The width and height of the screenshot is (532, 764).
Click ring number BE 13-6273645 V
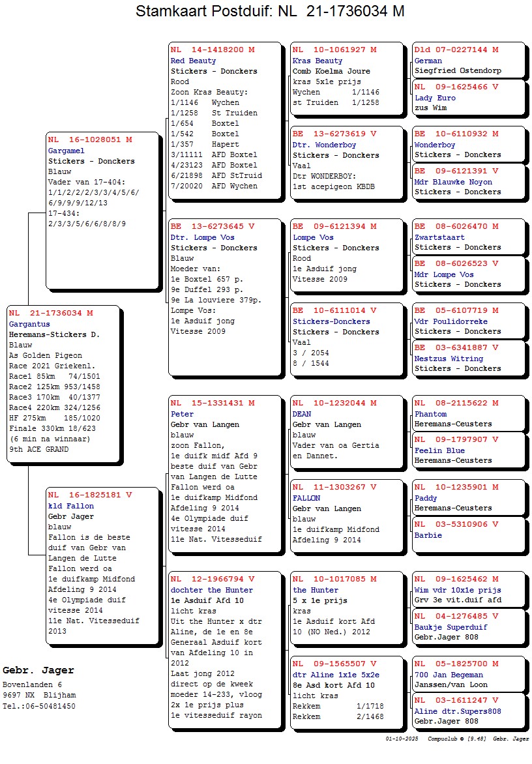point(213,227)
